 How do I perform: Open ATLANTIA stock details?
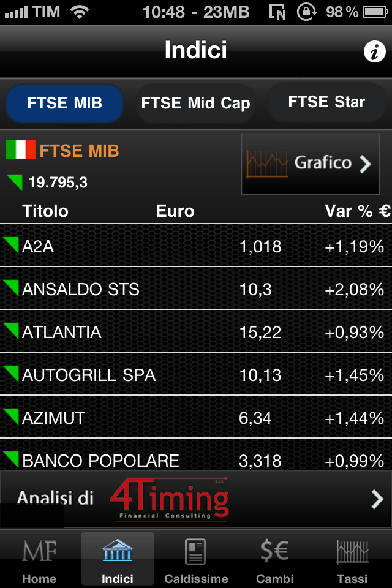(x=196, y=332)
